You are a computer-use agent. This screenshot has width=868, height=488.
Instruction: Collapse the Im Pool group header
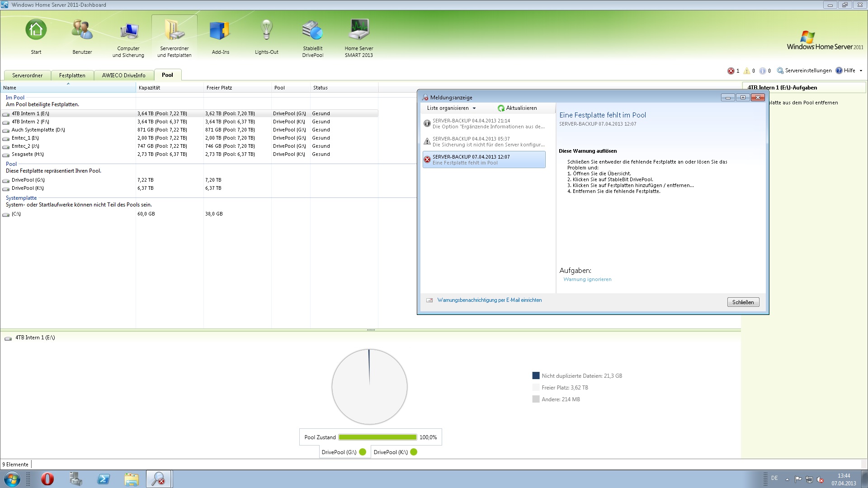tap(15, 98)
